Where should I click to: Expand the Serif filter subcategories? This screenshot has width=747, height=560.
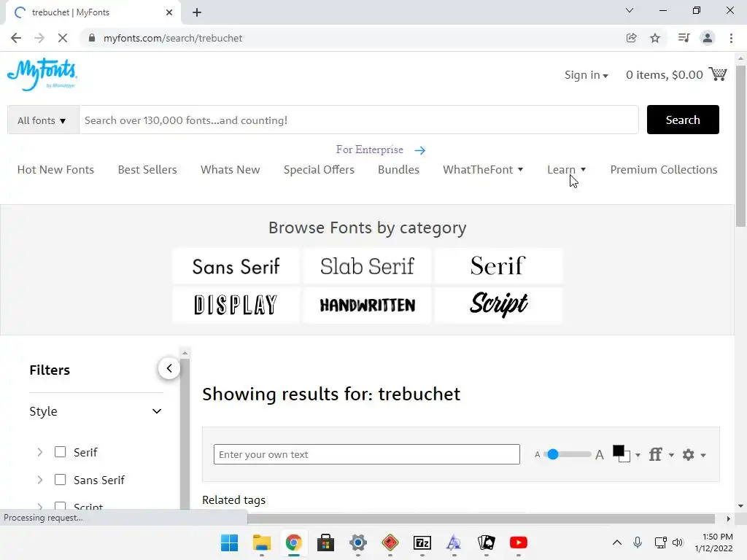(40, 452)
